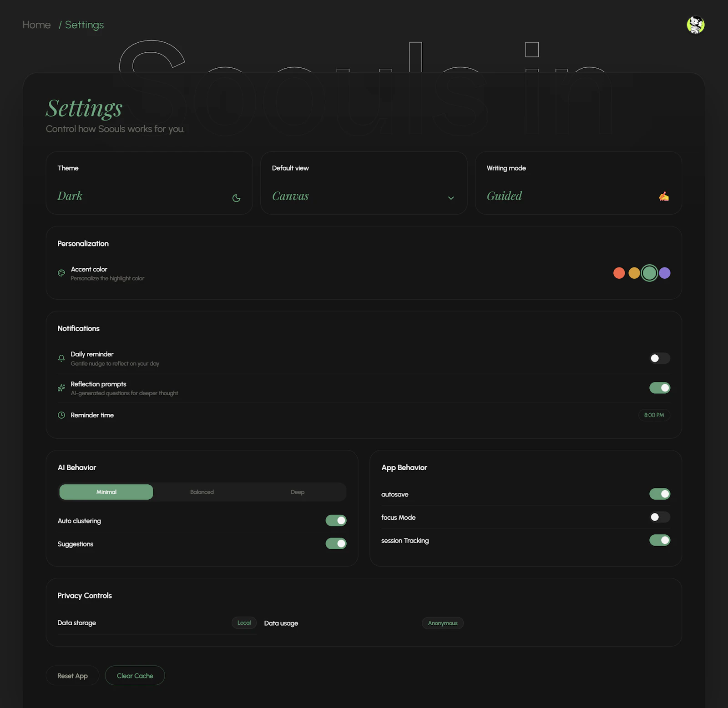Click the sparkle icon next to Reflection prompts
This screenshot has width=728, height=708.
[x=61, y=388]
